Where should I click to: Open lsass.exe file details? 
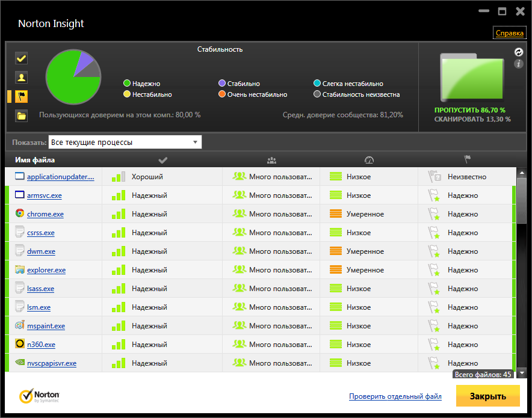[41, 289]
